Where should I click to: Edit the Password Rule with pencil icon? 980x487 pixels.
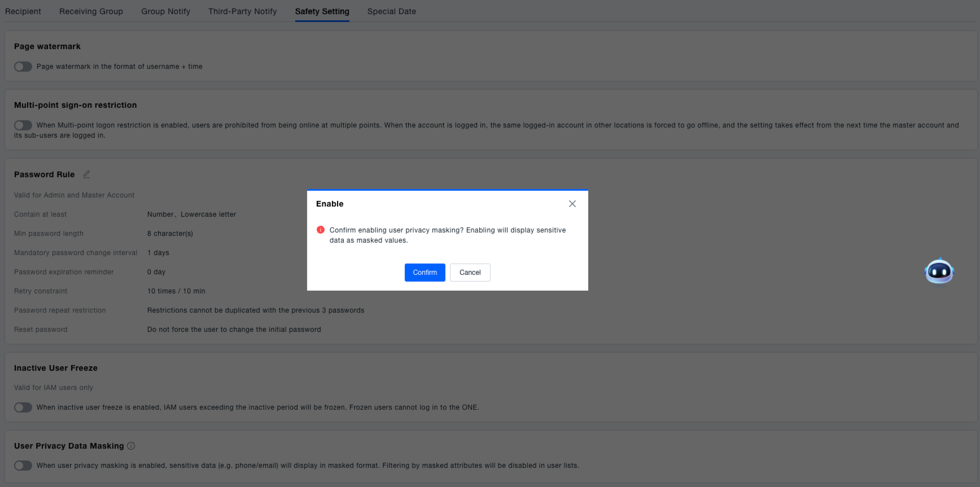[x=86, y=174]
